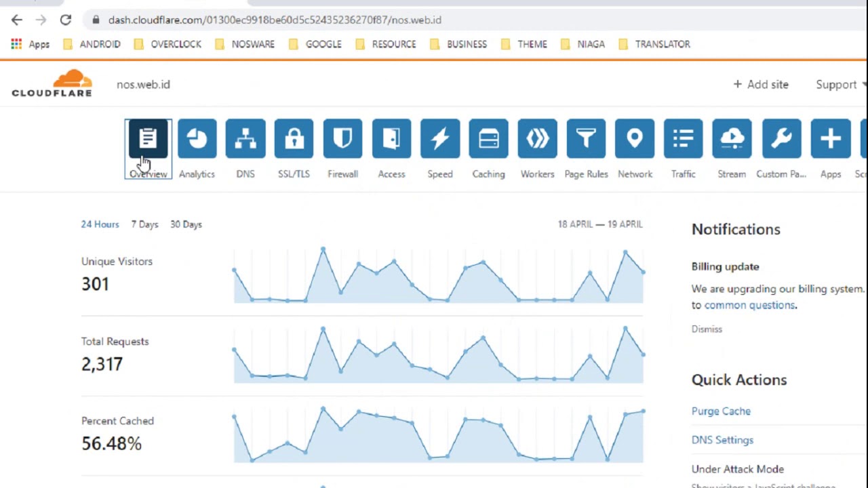Open the DNS Settings quick action link
Viewport: 868px width, 488px height.
click(722, 440)
